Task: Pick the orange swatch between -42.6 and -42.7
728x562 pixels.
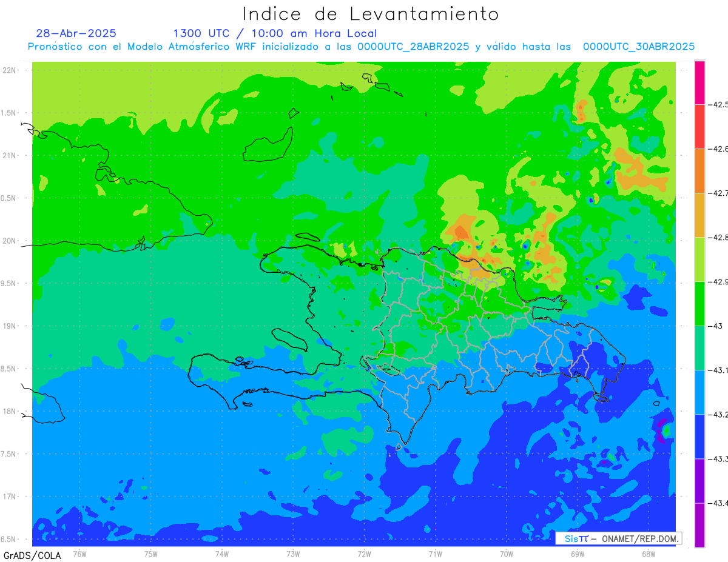Action: 699,170
